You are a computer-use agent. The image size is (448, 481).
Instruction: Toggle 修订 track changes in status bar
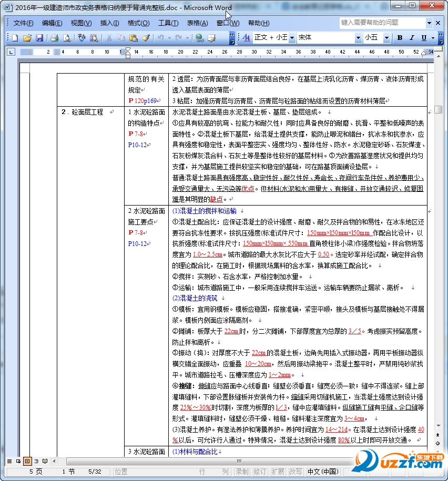[x=260, y=472]
